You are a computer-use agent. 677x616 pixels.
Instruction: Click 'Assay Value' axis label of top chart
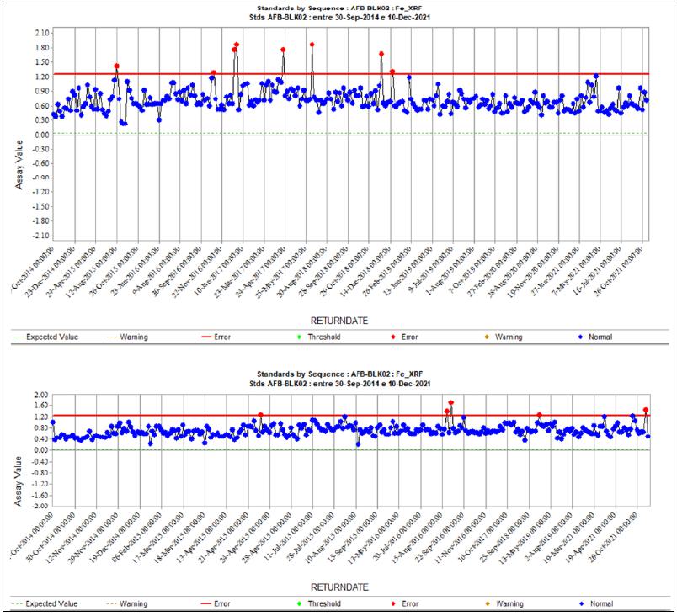(19, 164)
